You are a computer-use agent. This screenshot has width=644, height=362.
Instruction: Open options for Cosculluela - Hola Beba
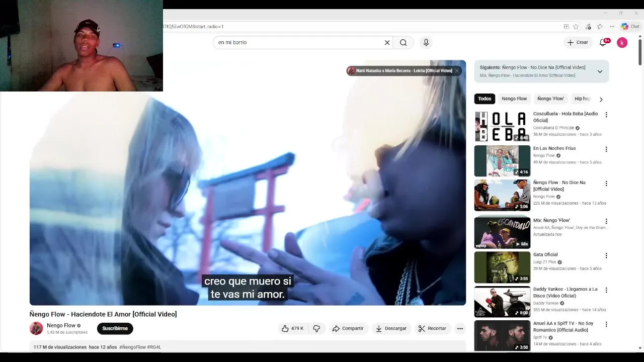[x=606, y=115]
